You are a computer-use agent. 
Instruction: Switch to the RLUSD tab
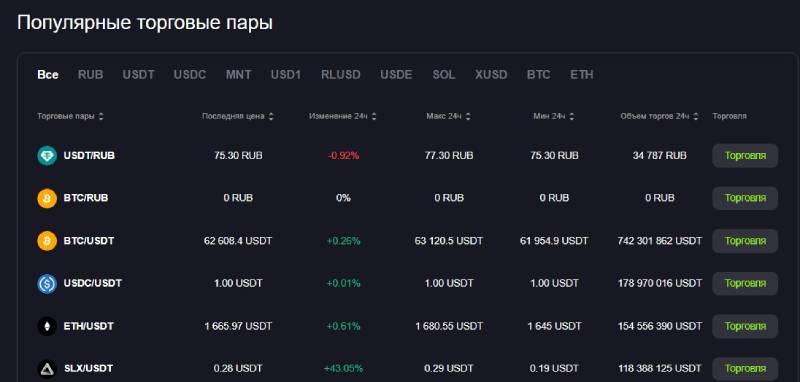[341, 75]
